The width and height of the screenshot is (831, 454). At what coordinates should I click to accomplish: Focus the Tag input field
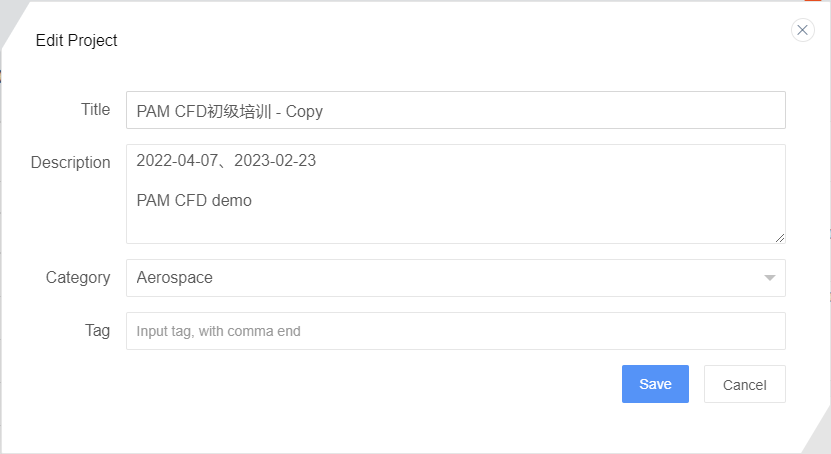[456, 331]
